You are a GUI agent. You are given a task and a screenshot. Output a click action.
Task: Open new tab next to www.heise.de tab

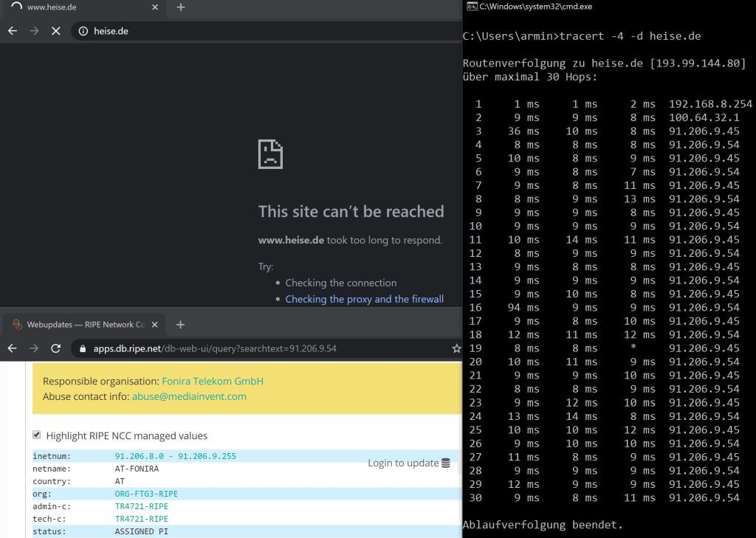180,7
